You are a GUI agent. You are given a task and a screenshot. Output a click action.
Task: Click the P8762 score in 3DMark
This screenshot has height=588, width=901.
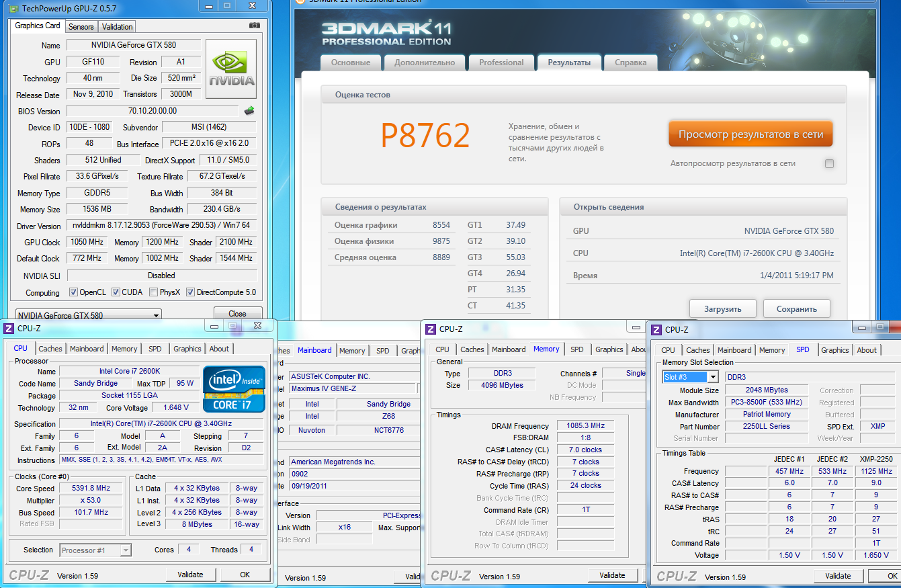click(425, 136)
